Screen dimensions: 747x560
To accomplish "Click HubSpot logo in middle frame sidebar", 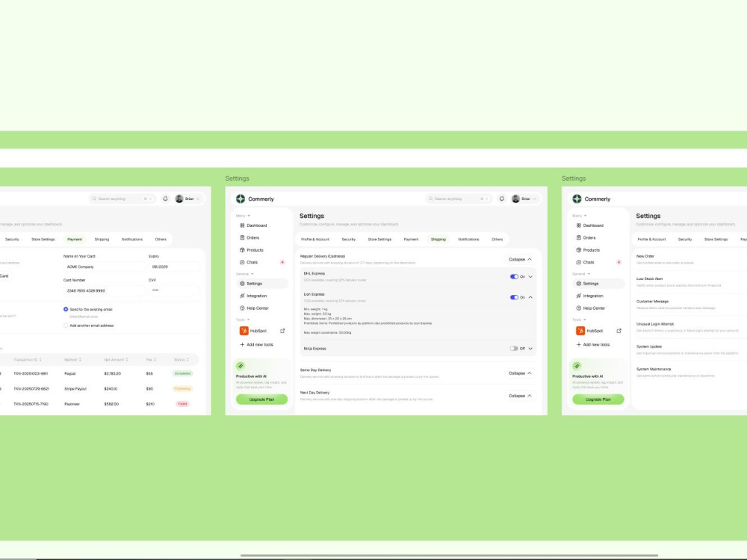I will pos(244,331).
